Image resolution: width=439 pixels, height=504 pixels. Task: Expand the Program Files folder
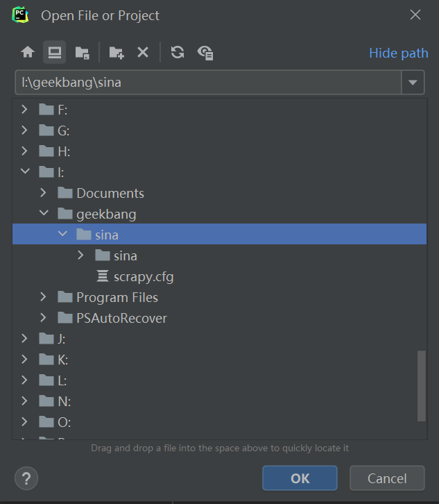43,297
